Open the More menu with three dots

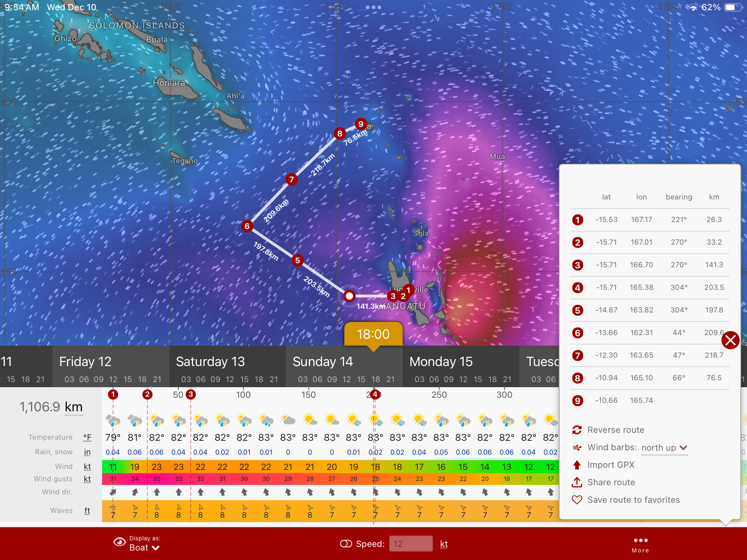coord(641,544)
